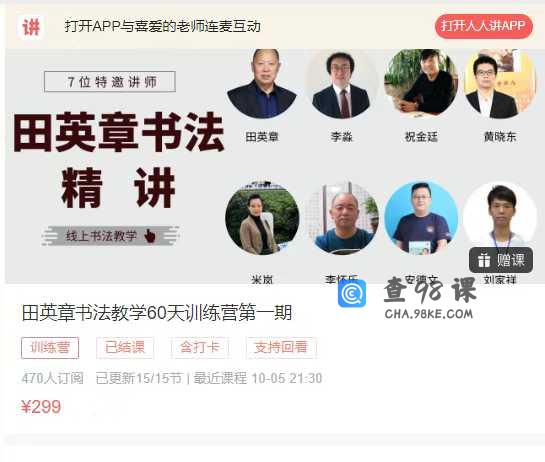Open course title 田英章书法教学60天训练营第一期
Image resolution: width=545 pixels, height=462 pixels.
(x=157, y=313)
